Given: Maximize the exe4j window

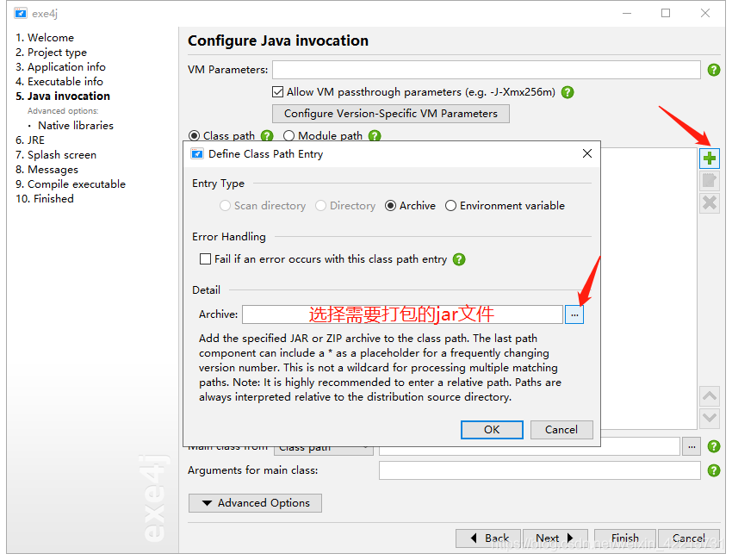Looking at the screenshot, I should coord(666,13).
